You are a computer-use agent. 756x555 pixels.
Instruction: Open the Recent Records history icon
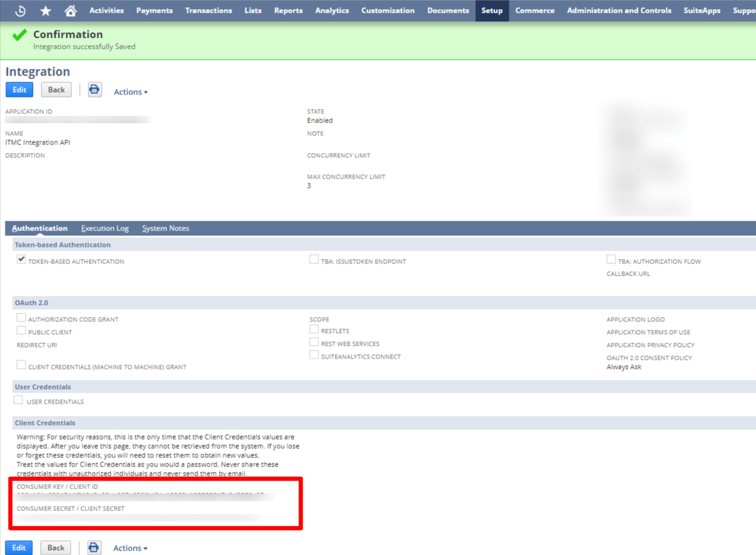[x=20, y=10]
